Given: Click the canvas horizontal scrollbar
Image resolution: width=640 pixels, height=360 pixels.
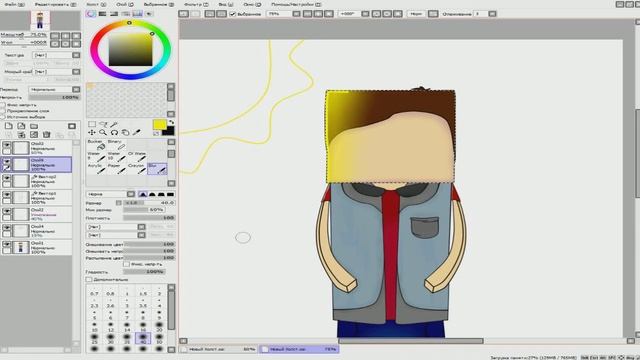Looking at the screenshot, I should 411,341.
